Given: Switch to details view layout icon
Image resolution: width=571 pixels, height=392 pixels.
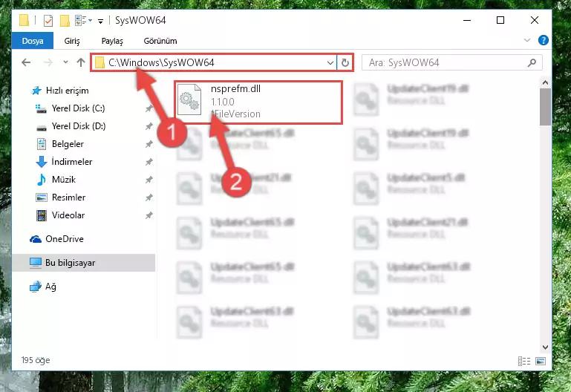Looking at the screenshot, I should coord(524,361).
